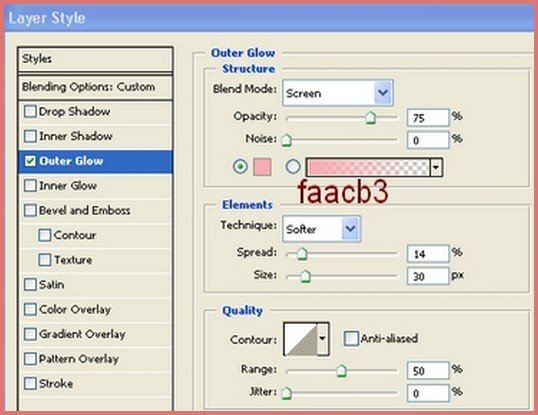This screenshot has height=415, width=538.
Task: Click the pink-to-transparent gradient bar
Action: tap(368, 168)
